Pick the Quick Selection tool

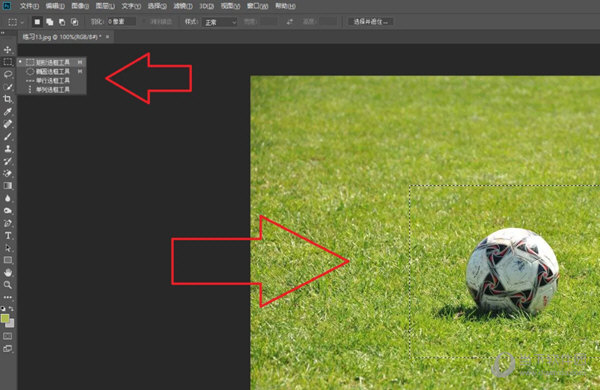8,87
